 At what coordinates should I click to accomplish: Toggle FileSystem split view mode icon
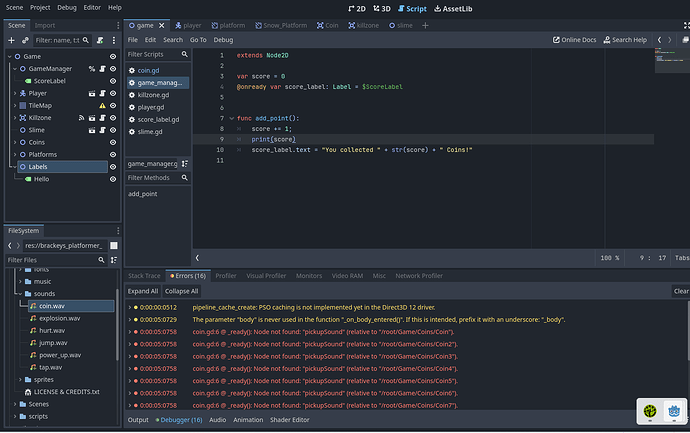pos(114,246)
